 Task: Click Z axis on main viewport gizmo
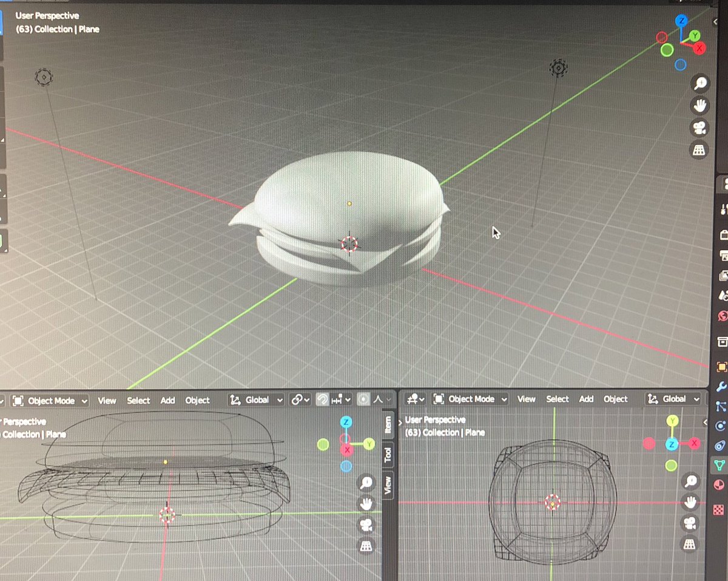682,21
